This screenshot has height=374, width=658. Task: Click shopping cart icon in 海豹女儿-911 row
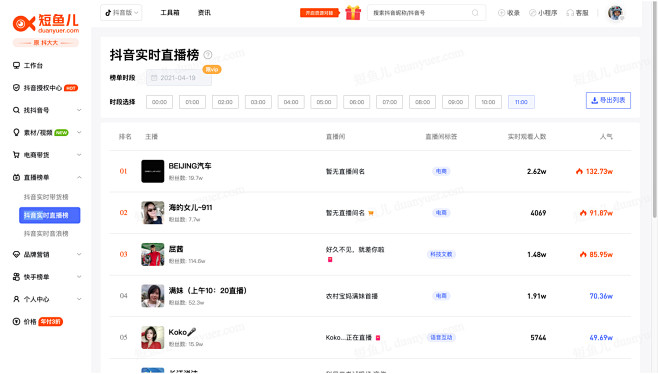(x=371, y=213)
